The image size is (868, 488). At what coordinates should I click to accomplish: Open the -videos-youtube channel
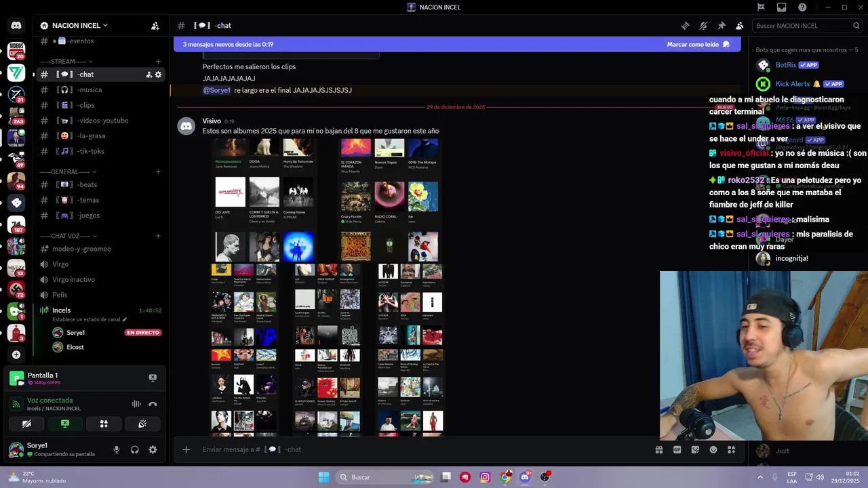coord(99,121)
